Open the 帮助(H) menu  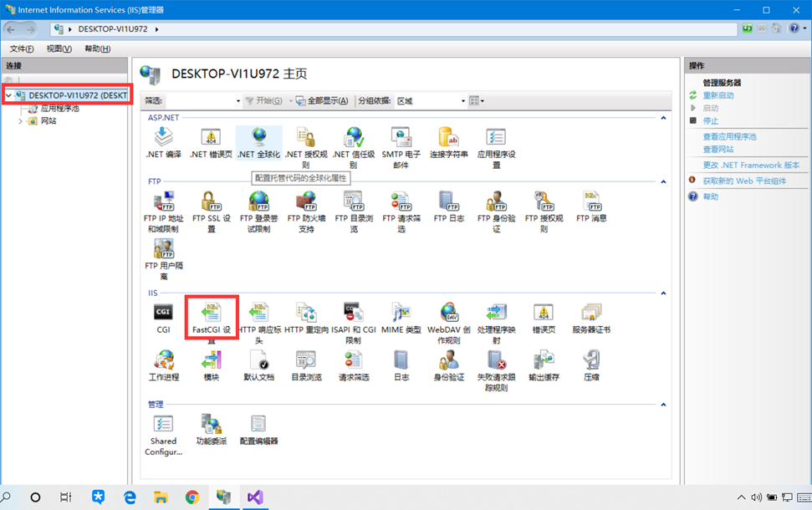pos(97,48)
